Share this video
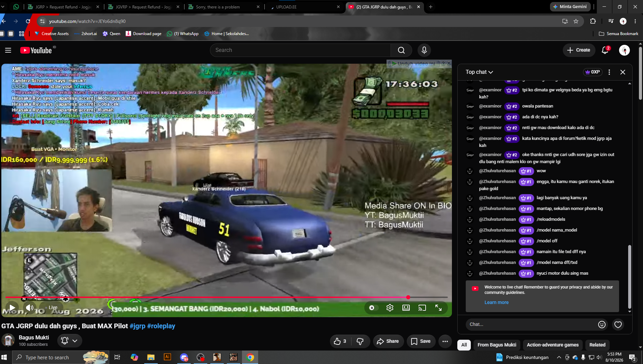This screenshot has width=643, height=364. 388,341
